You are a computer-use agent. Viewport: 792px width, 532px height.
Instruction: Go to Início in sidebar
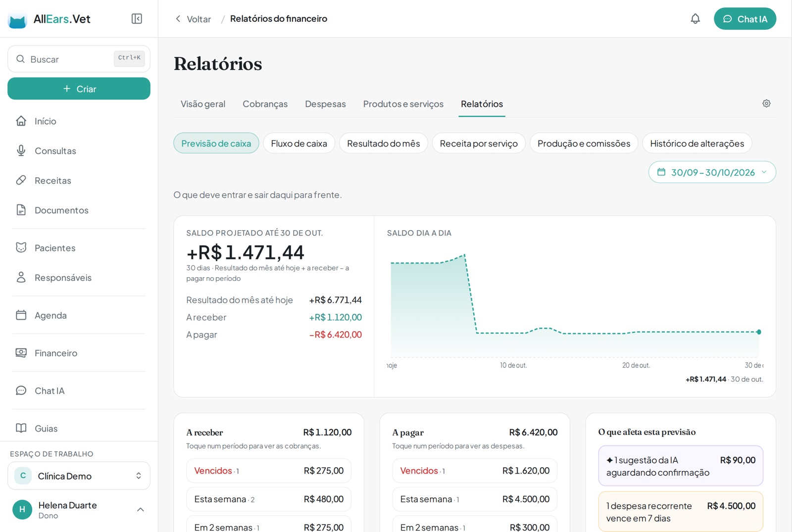tap(79, 121)
